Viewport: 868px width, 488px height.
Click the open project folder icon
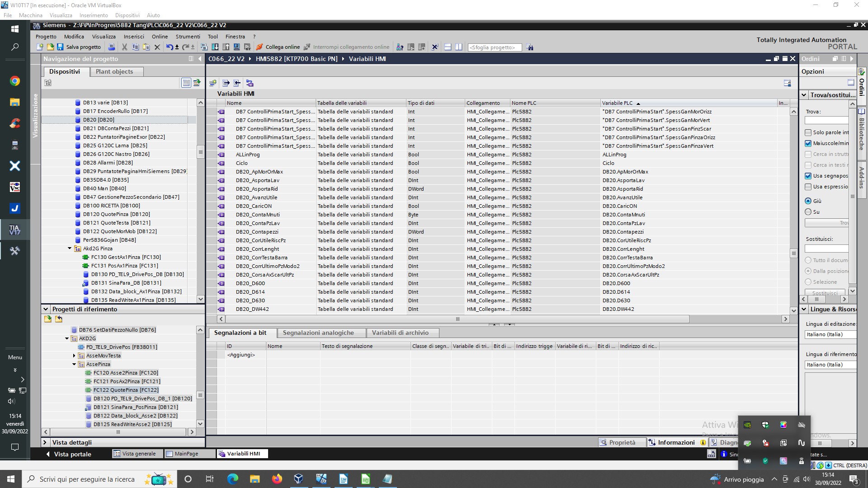pos(50,47)
